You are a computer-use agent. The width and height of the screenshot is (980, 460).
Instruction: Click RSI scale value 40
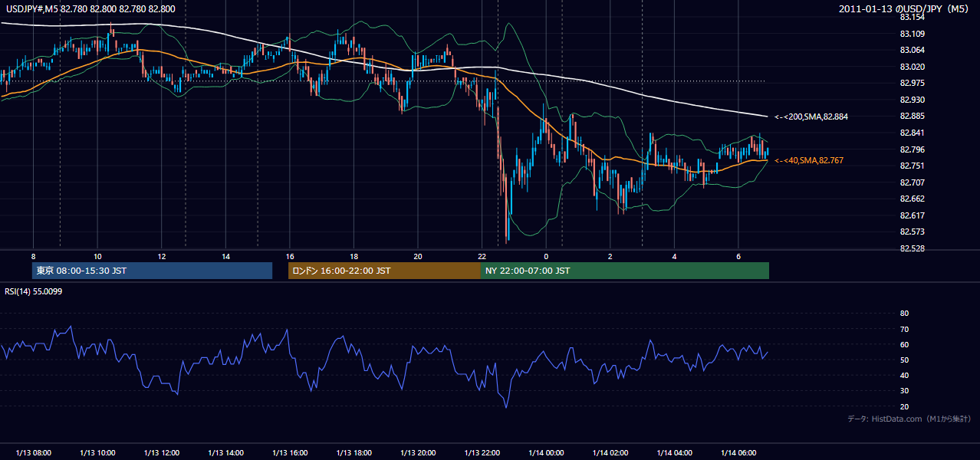(x=904, y=375)
